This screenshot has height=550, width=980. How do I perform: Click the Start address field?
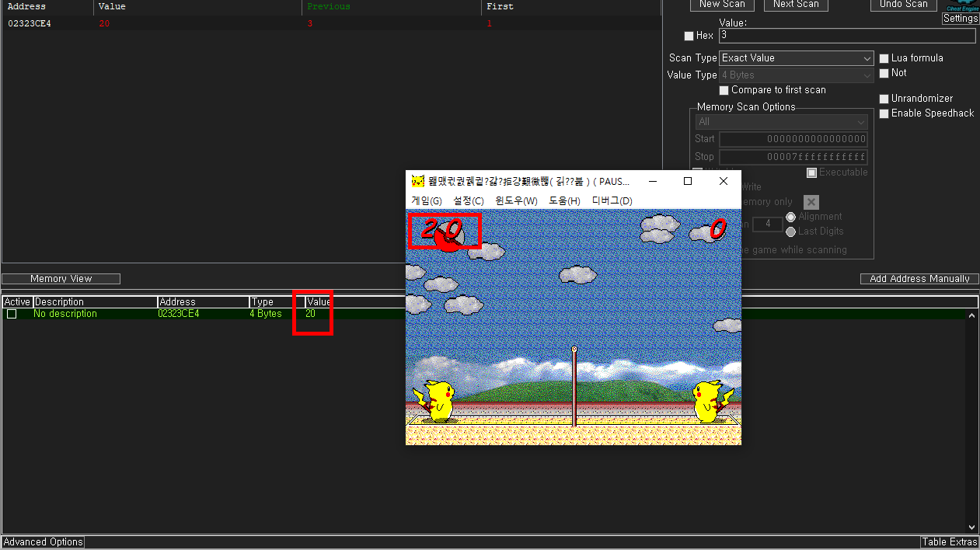point(793,139)
